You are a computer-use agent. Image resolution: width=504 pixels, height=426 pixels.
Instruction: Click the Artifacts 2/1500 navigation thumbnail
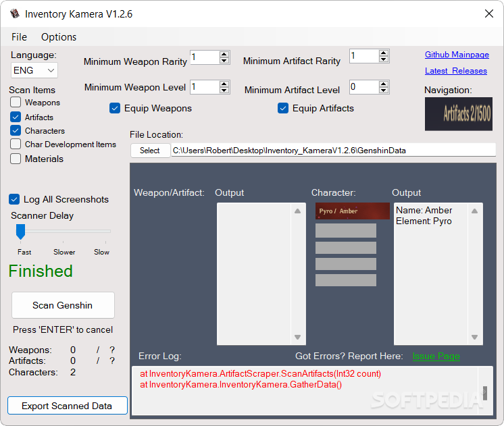[x=458, y=114]
